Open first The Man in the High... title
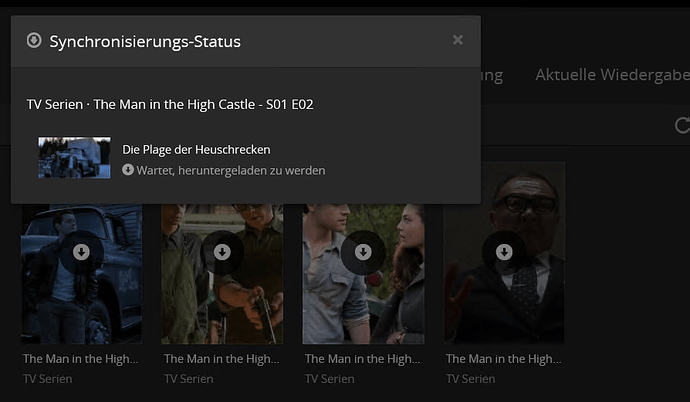Image resolution: width=690 pixels, height=402 pixels. click(x=81, y=359)
